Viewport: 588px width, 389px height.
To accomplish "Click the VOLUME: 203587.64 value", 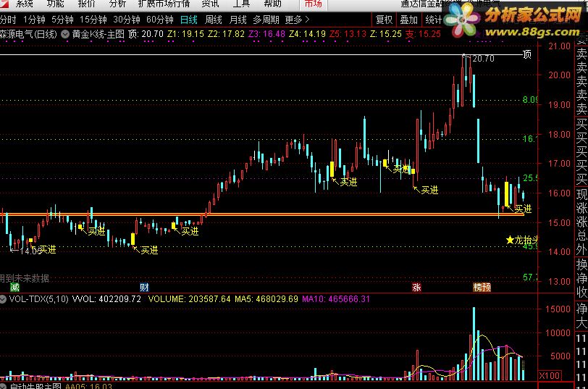I will [190, 299].
